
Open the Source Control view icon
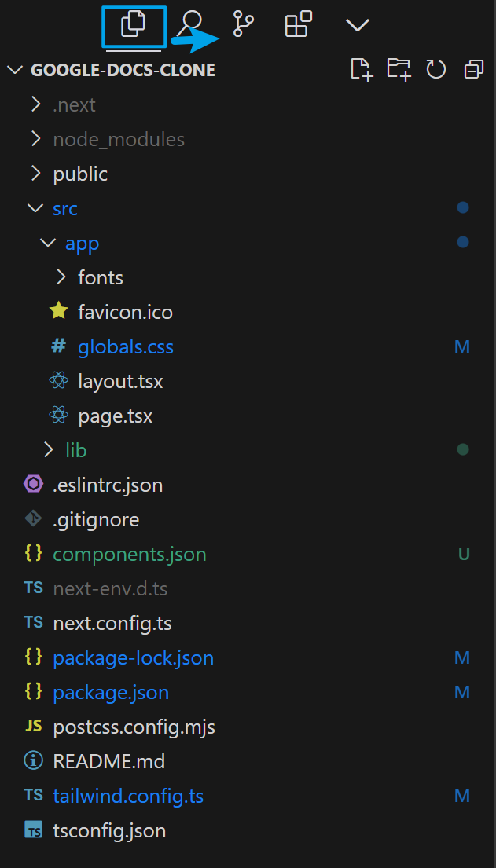(x=244, y=25)
